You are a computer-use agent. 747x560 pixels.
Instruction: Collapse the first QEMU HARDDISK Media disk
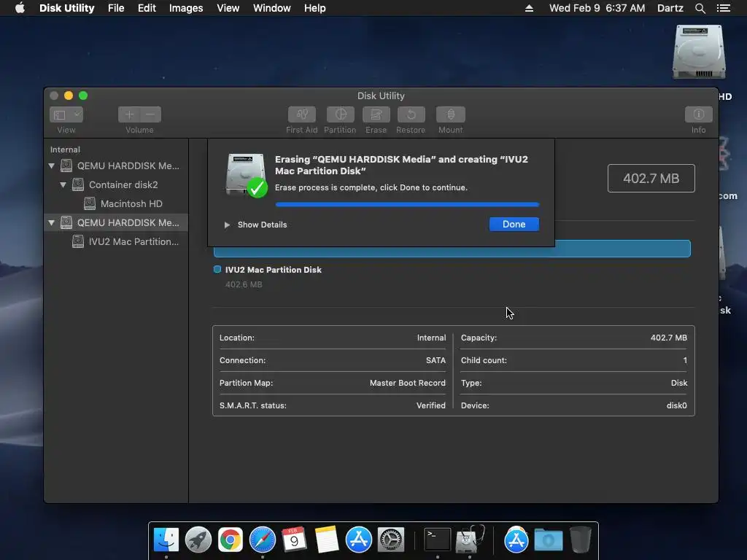point(52,166)
